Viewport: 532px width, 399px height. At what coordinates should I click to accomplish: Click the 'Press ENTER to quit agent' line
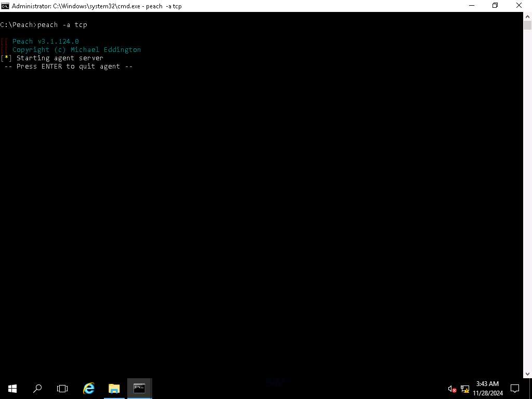(x=69, y=66)
